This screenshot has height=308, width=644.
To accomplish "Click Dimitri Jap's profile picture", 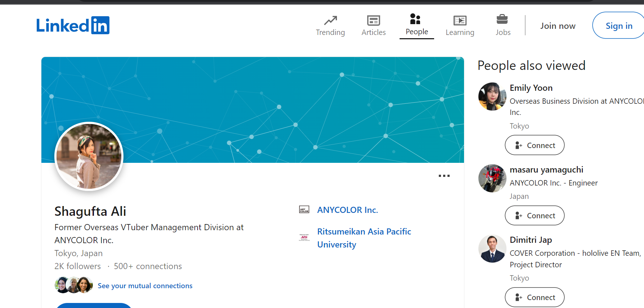I will pyautogui.click(x=492, y=249).
